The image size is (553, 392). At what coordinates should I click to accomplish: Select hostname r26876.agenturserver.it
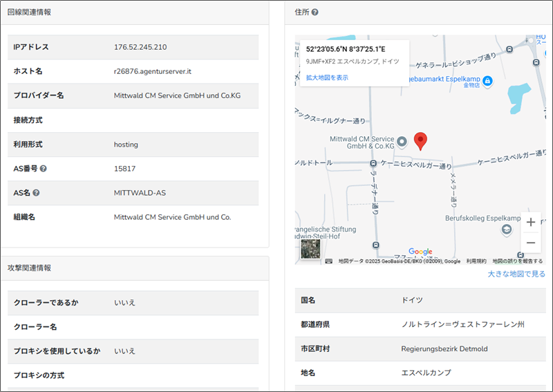[x=152, y=71]
